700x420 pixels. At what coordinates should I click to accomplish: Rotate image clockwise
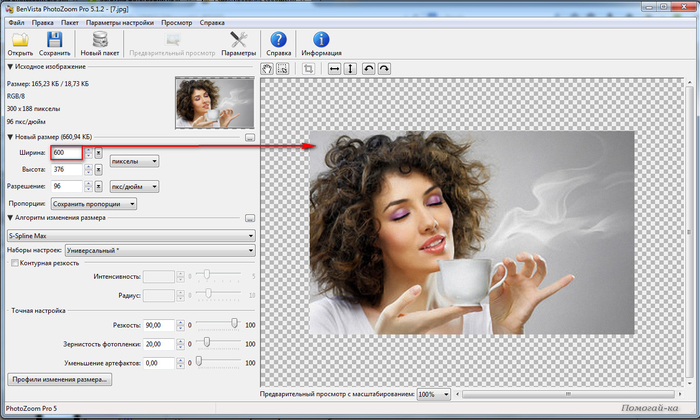[x=384, y=69]
